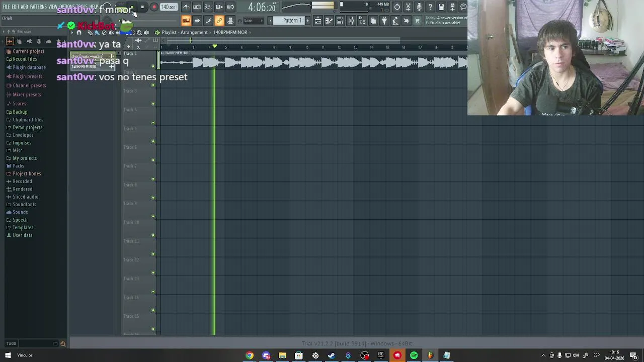Image resolution: width=644 pixels, height=362 pixels.
Task: Select the audio clip waveform on Track 1
Action: click(313, 62)
